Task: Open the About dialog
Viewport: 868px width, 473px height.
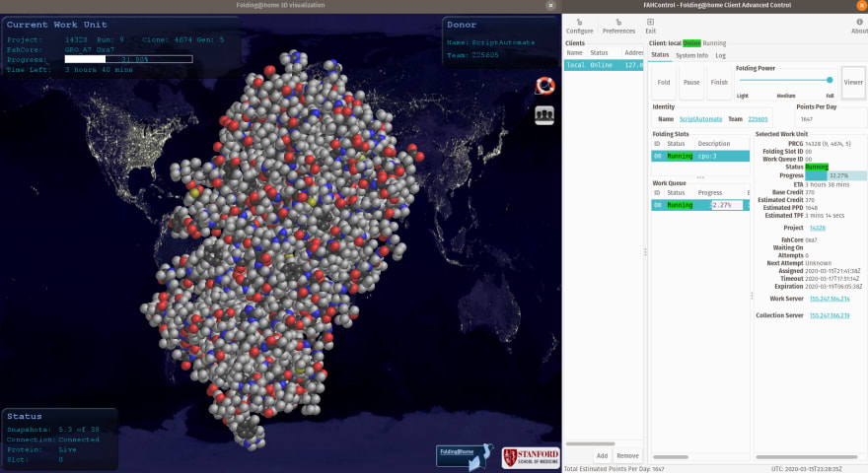Action: pyautogui.click(x=859, y=27)
